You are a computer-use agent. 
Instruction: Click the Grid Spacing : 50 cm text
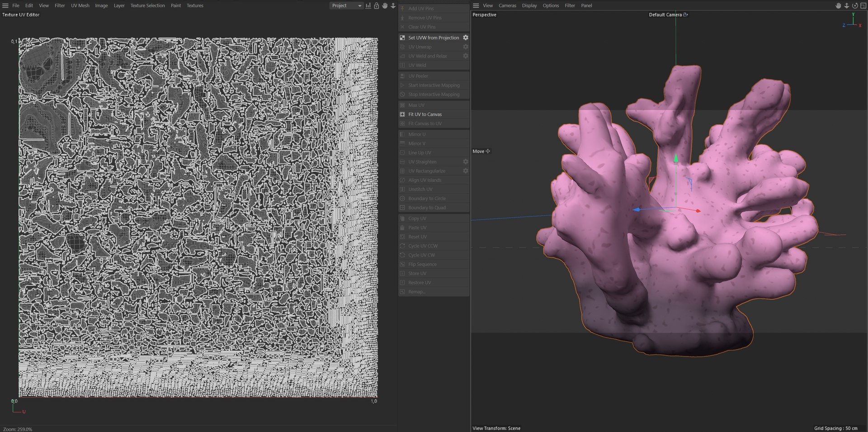(x=835, y=428)
